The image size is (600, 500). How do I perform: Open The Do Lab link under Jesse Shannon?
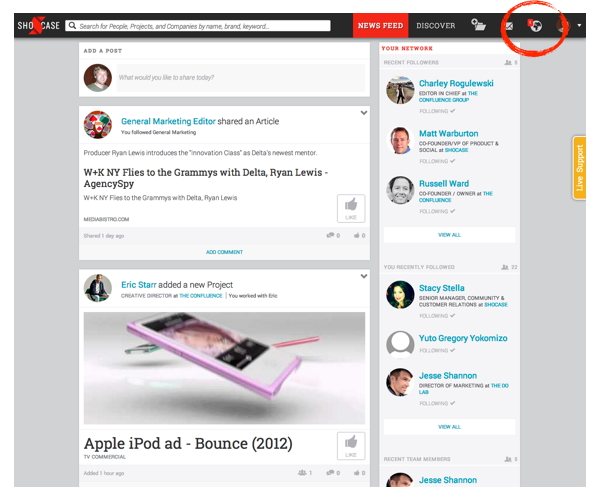500,386
